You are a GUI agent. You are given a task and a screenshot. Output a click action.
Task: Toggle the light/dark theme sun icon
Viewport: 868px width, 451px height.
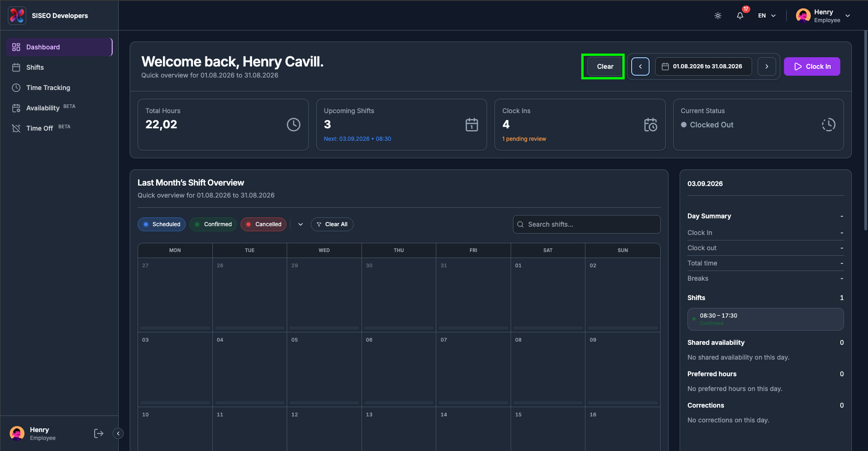pos(718,16)
